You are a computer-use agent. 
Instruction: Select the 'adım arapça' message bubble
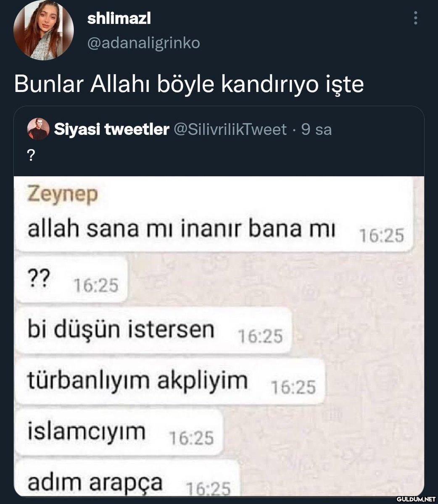[127, 478]
